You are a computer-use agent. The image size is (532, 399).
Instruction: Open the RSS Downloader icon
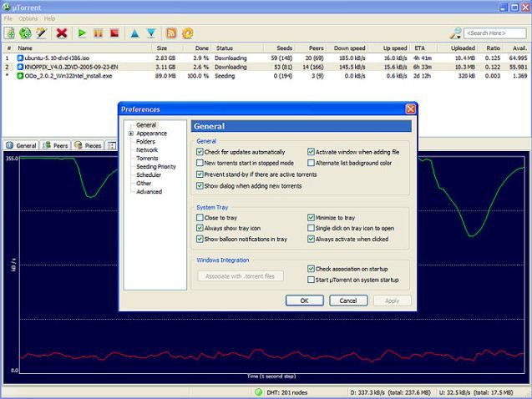tap(171, 33)
